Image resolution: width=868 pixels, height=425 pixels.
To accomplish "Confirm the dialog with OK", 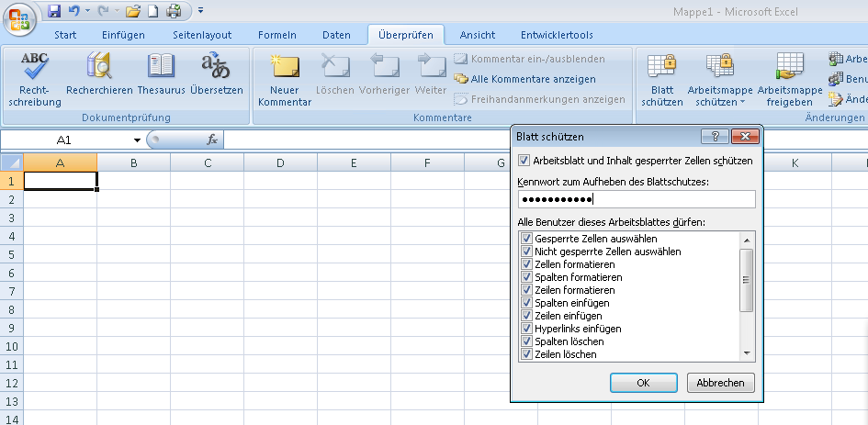I will click(x=643, y=382).
